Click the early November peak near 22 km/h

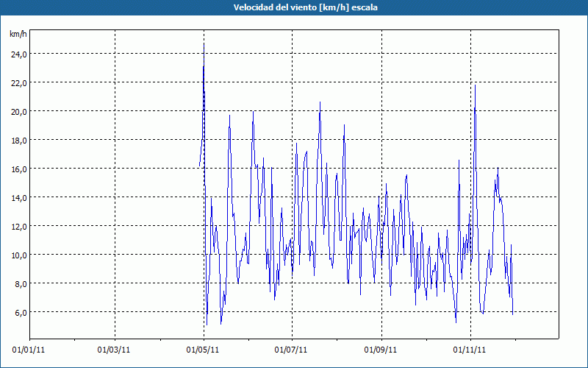tap(475, 85)
